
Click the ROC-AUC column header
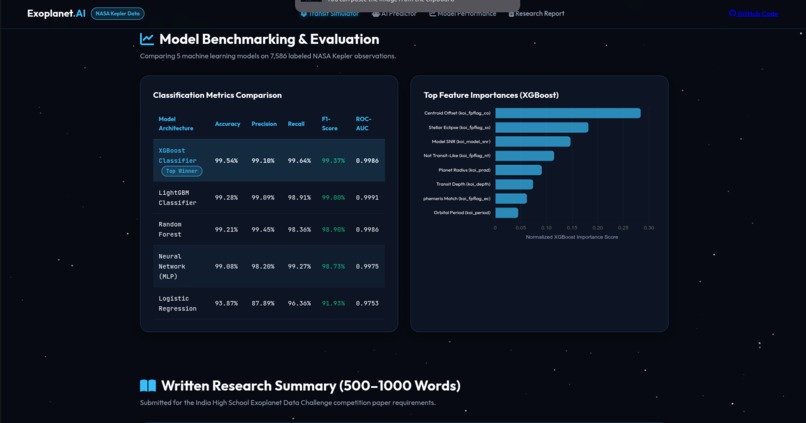[x=363, y=124]
